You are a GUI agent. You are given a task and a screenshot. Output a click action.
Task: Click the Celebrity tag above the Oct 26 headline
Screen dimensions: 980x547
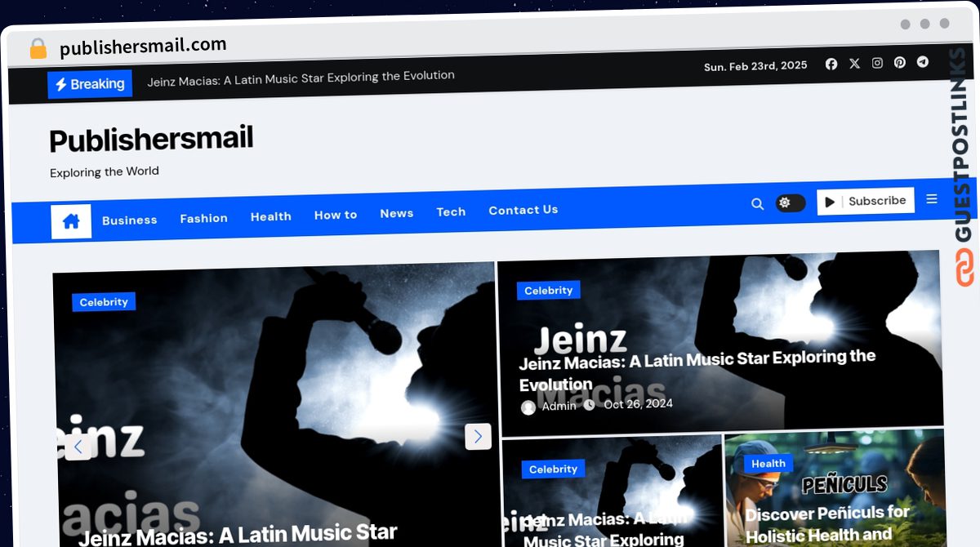coord(549,291)
